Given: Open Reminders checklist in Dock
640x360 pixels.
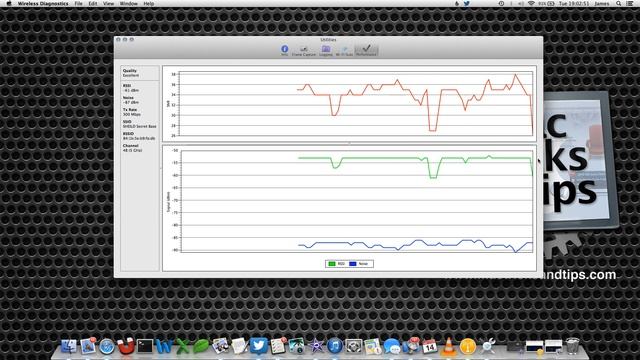Looking at the screenshot, I should (278, 346).
